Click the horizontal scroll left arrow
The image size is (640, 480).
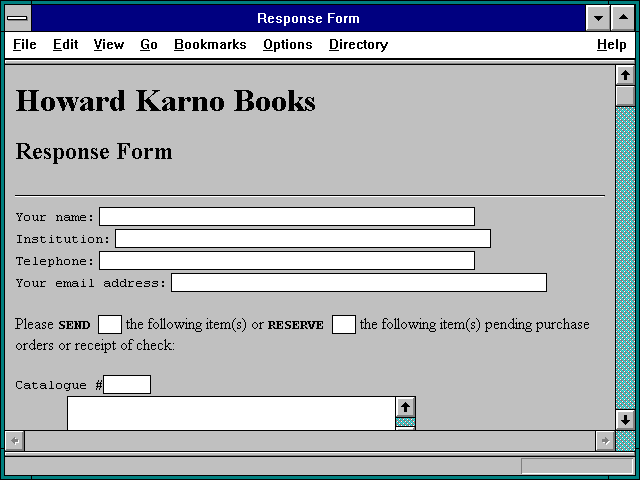15,441
